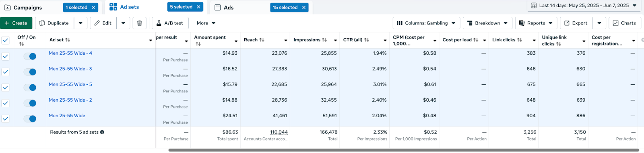The width and height of the screenshot is (644, 153).
Task: Uncheck the Men 25-55 Wide - 3 row checkbox
Action: 6,72
